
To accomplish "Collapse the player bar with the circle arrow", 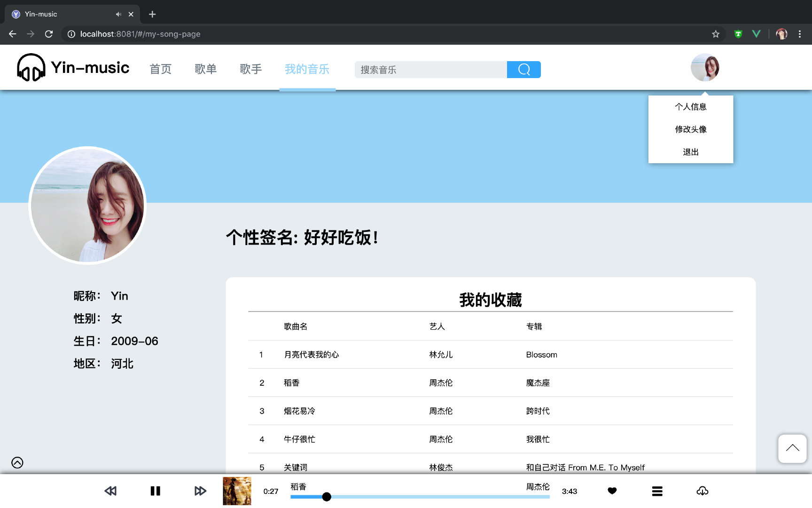I will tap(17, 463).
